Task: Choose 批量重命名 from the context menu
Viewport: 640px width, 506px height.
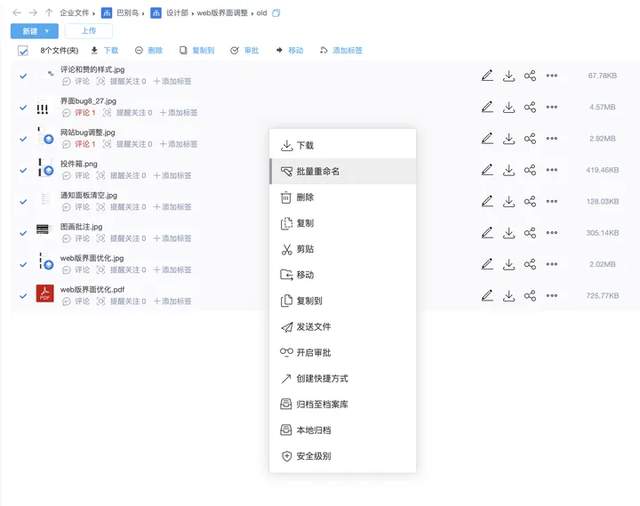Action: (343, 171)
